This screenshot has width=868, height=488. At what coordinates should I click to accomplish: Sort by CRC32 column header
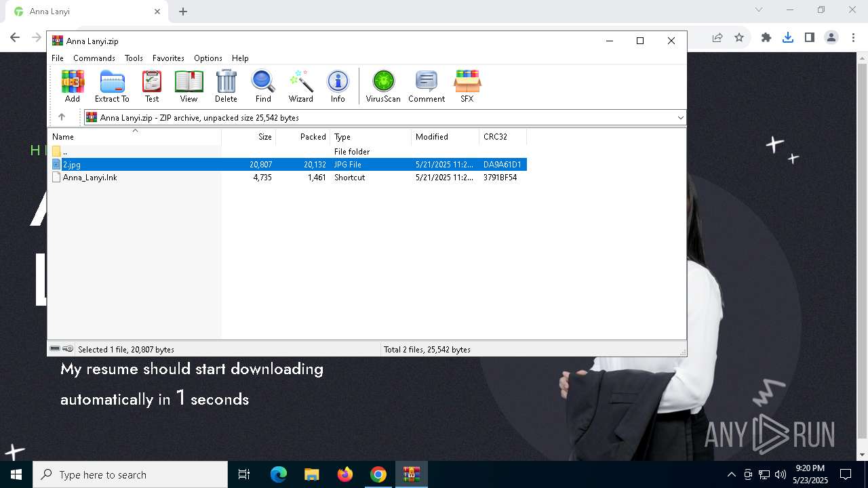pos(502,137)
